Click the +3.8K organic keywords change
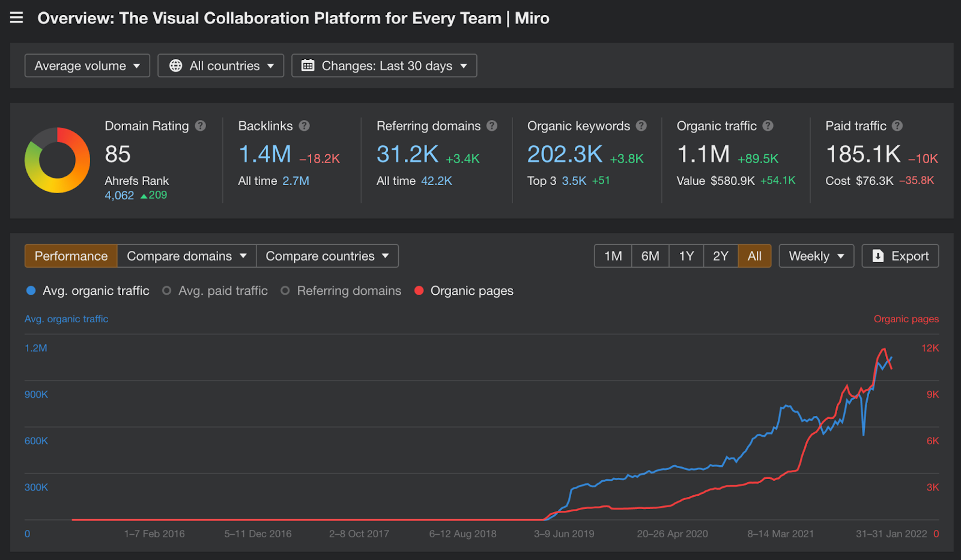 point(626,158)
